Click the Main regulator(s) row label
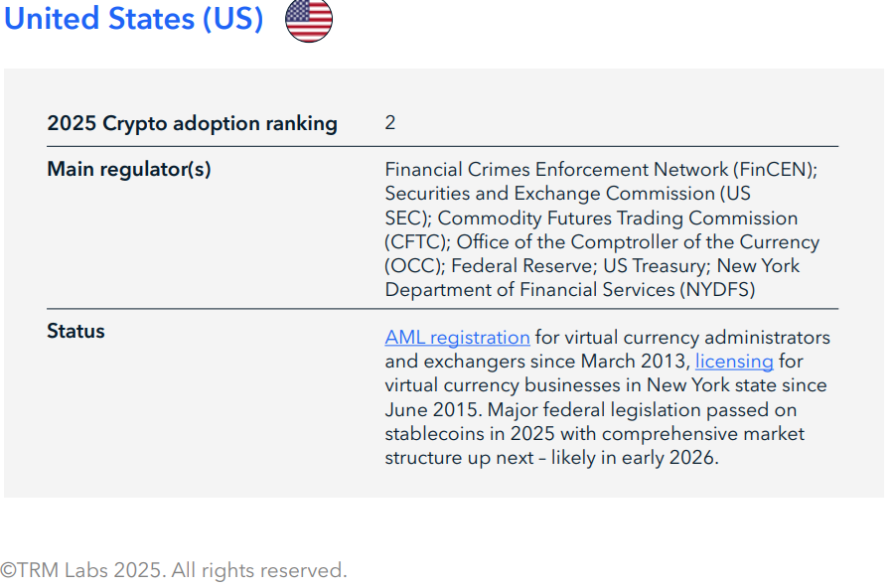The height and width of the screenshot is (588, 891). tap(129, 170)
